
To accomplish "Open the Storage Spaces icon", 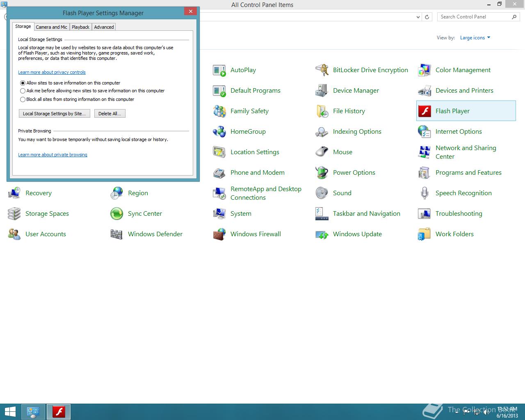I will (14, 214).
